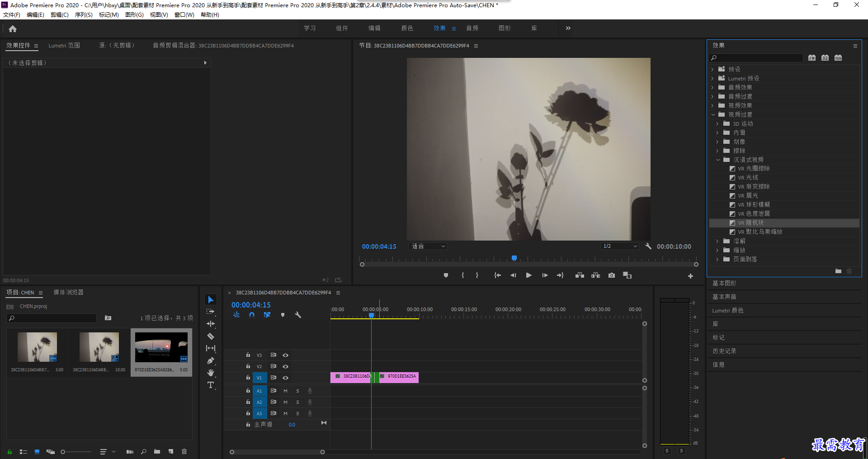Screen dimensions: 868x459
Task: Open the 适合 zoom level dropdown
Action: point(428,246)
